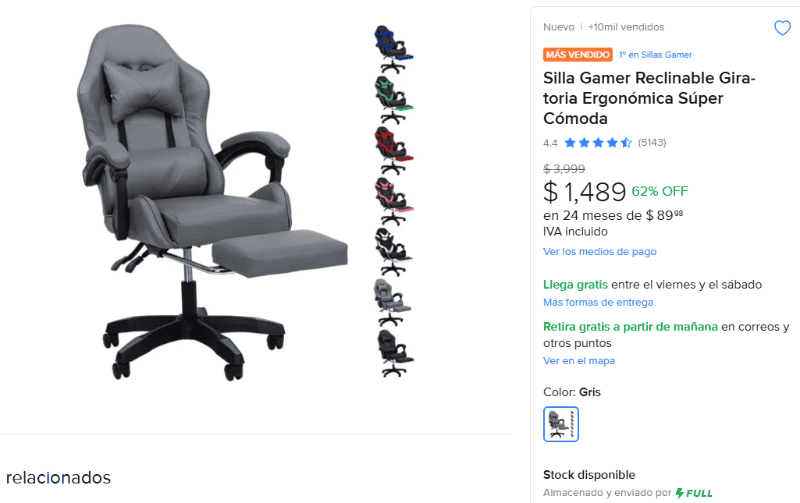
Task: Add product to favorites with heart icon
Action: click(782, 28)
